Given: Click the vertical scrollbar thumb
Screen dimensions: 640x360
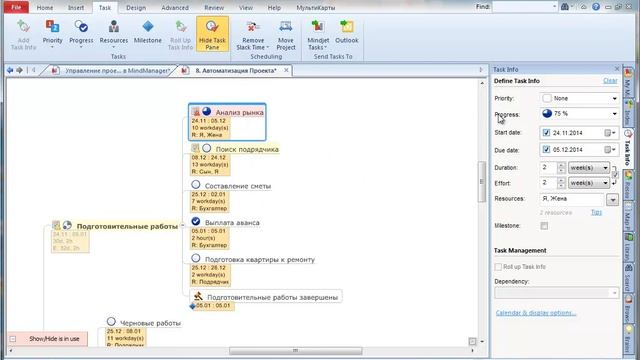Looking at the screenshot, I should 482,182.
